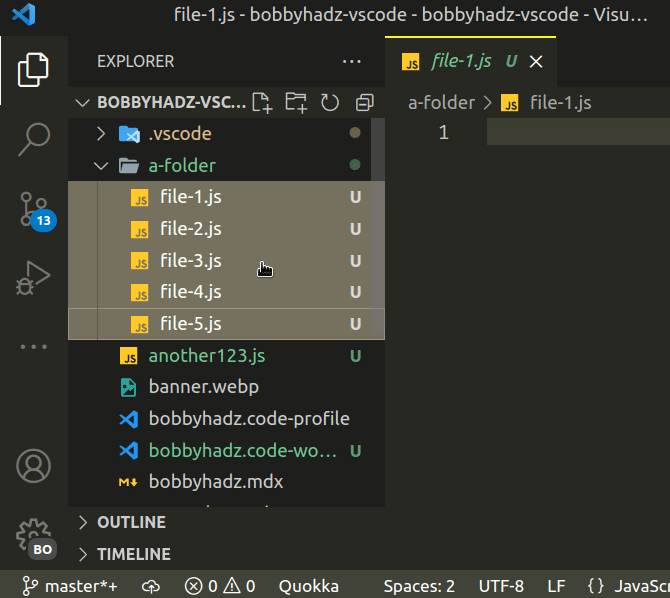Open the Search view in activity bar
Image resolution: width=670 pixels, height=598 pixels.
[x=34, y=139]
